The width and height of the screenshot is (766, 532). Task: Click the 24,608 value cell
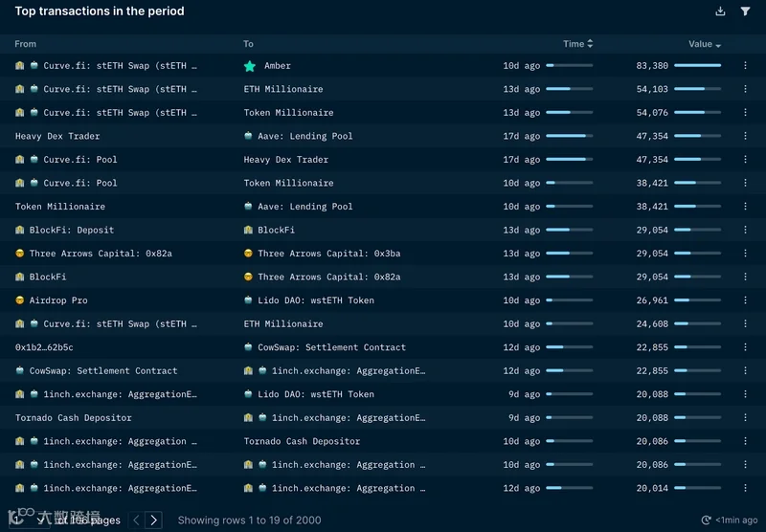click(x=652, y=323)
